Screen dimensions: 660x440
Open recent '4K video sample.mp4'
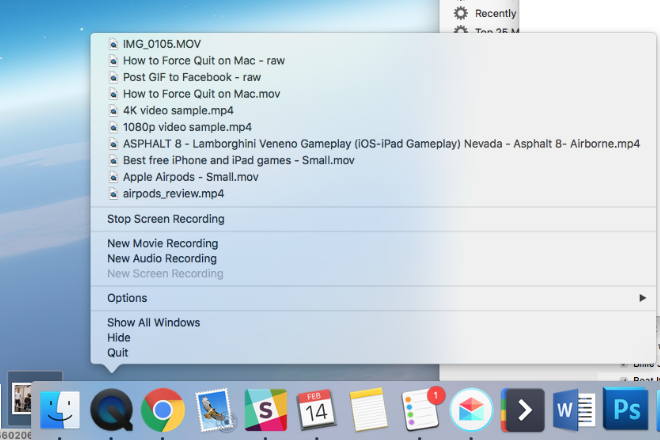pos(373,110)
